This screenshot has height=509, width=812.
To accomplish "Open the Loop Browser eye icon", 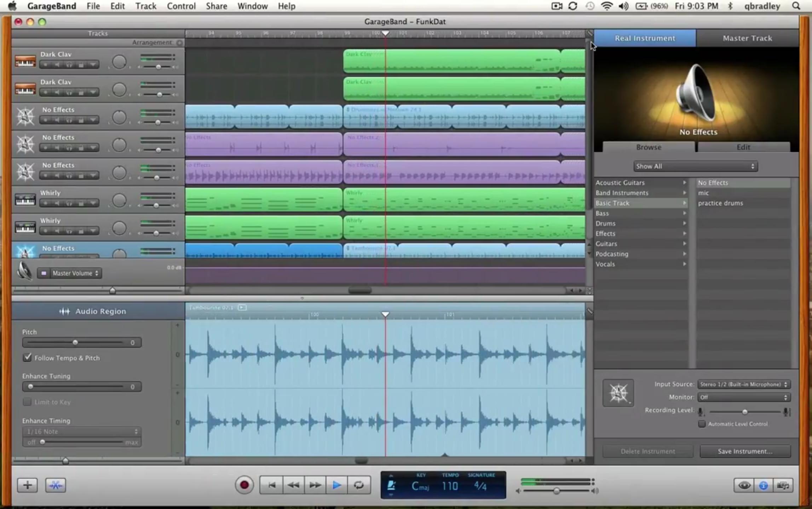I will point(744,485).
